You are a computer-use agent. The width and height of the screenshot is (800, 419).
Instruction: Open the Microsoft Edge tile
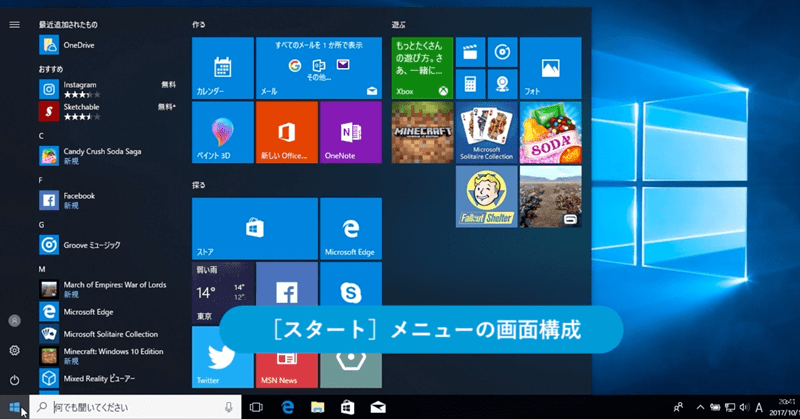351,229
